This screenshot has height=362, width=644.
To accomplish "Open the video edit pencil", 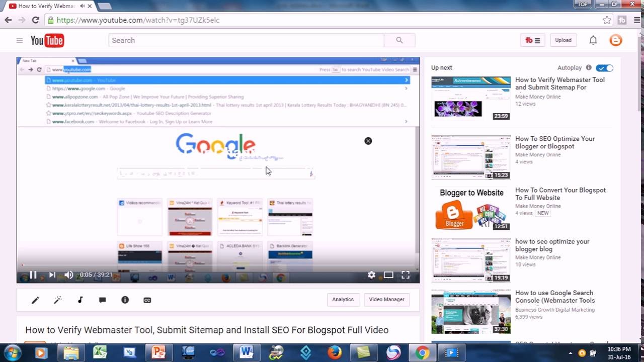I will 35,300.
